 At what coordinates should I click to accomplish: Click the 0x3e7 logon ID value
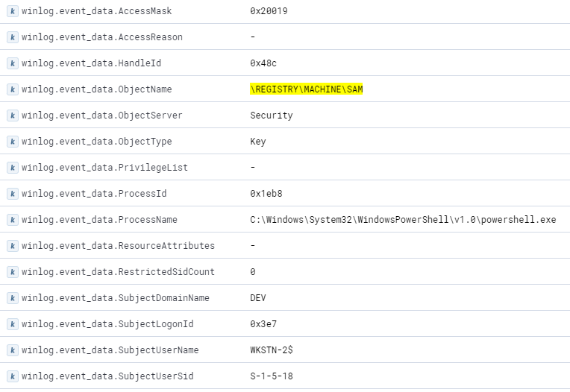(x=263, y=324)
